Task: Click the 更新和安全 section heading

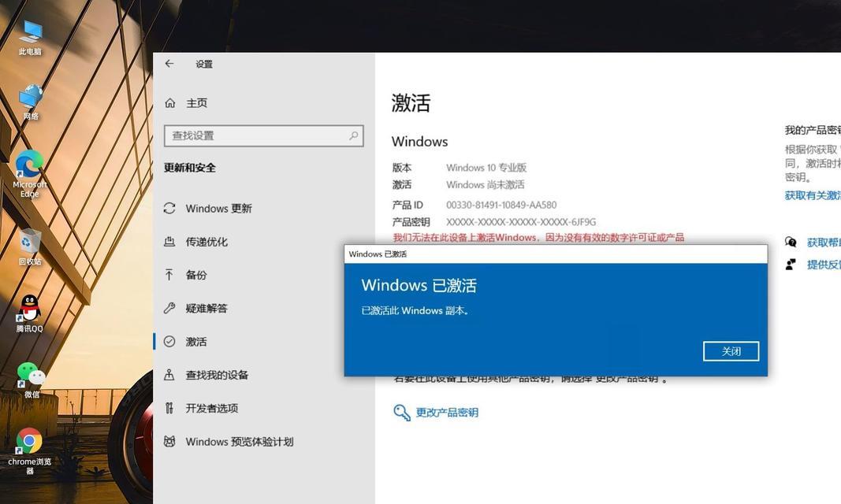Action: click(x=189, y=168)
